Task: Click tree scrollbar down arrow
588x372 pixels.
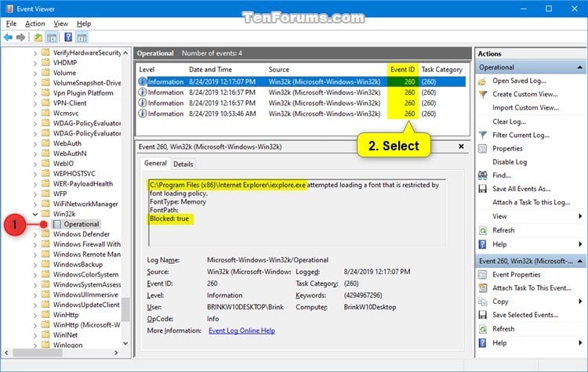Action: pos(125,343)
